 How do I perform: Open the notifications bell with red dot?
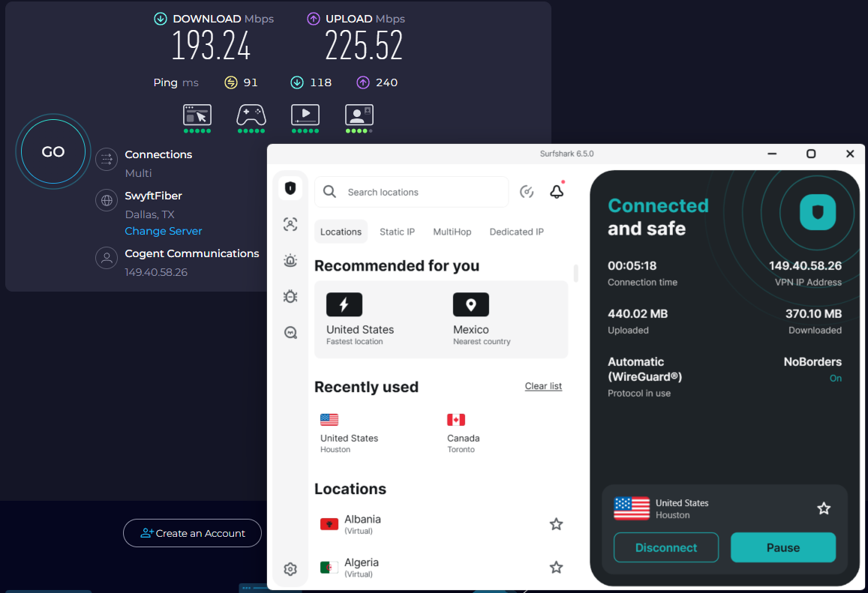pyautogui.click(x=557, y=192)
